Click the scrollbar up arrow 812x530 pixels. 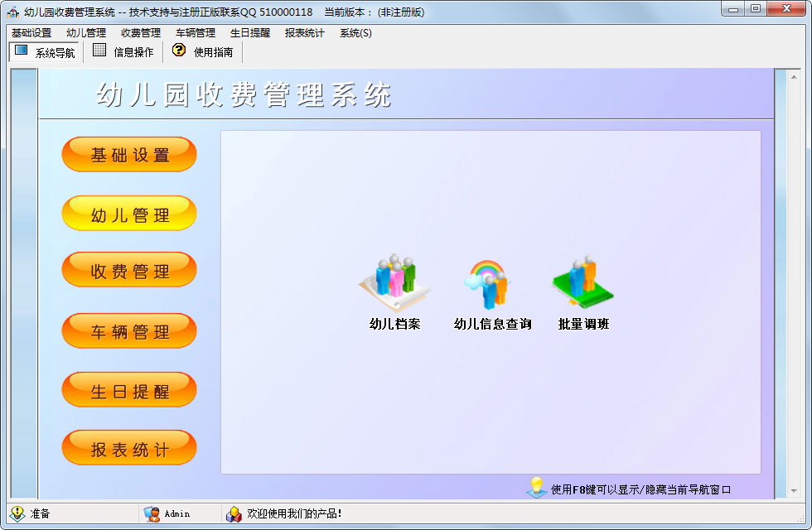[x=794, y=76]
